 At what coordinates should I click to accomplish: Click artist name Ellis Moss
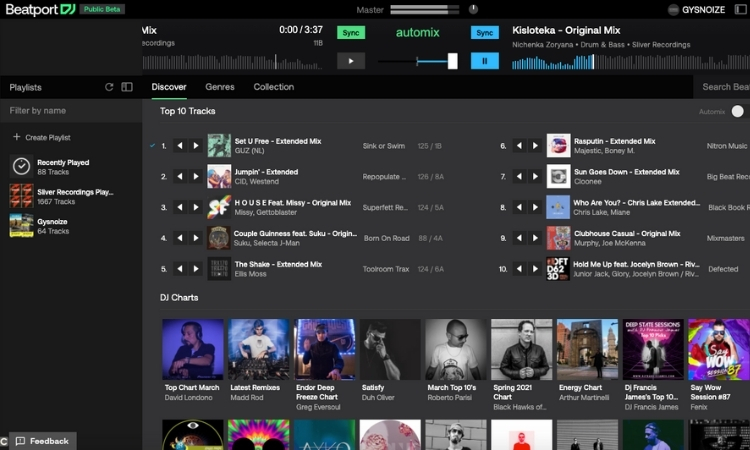[250, 274]
